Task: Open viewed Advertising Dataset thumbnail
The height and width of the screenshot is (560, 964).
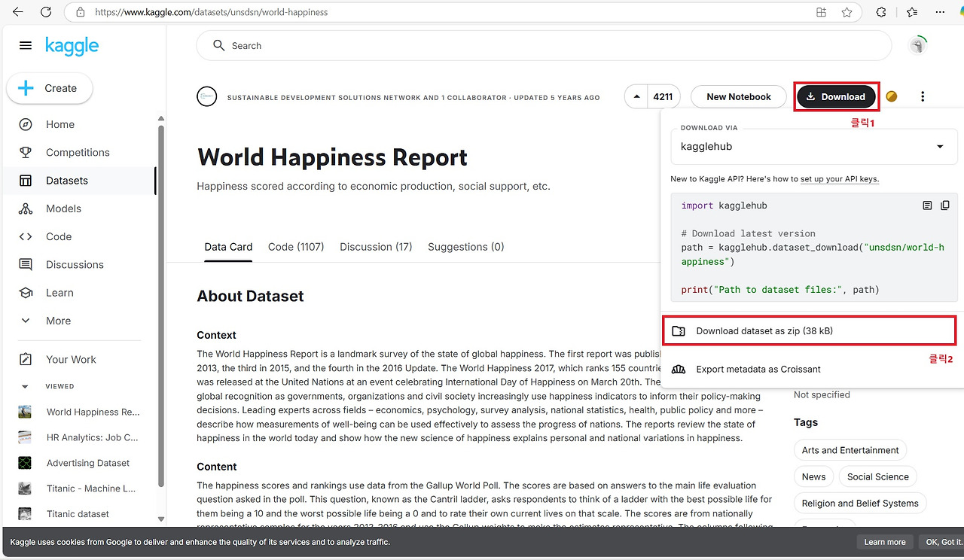Action: coord(25,463)
